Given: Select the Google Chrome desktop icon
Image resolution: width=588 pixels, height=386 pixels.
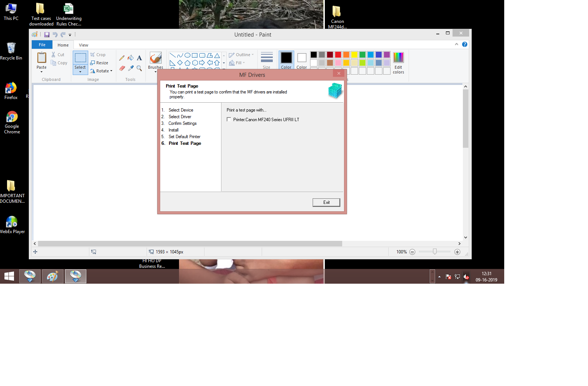Looking at the screenshot, I should tap(12, 123).
